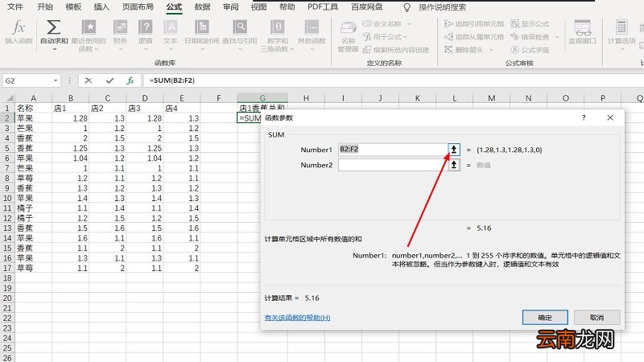Collapse dialog via Number1 range selector button
This screenshot has height=362, width=644.
pyautogui.click(x=453, y=150)
